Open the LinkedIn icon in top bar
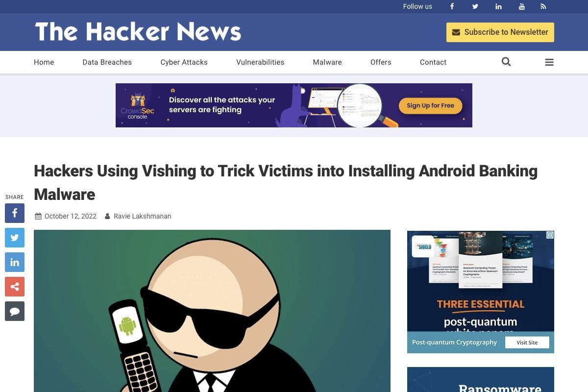588x392 pixels. 498,6
